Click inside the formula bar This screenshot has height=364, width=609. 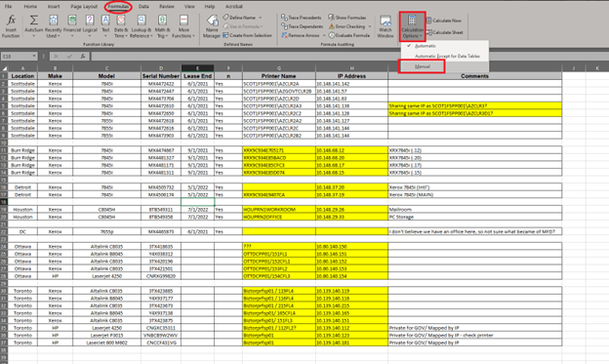(348, 57)
